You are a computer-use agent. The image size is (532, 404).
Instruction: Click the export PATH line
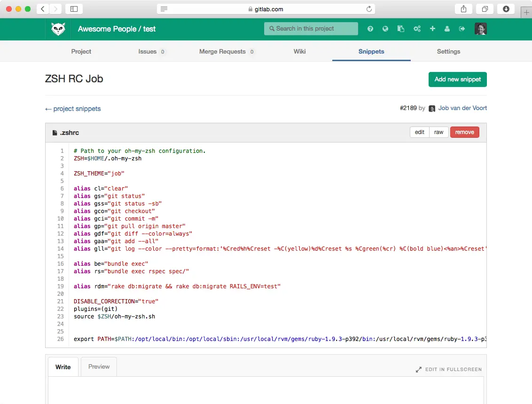(x=280, y=339)
